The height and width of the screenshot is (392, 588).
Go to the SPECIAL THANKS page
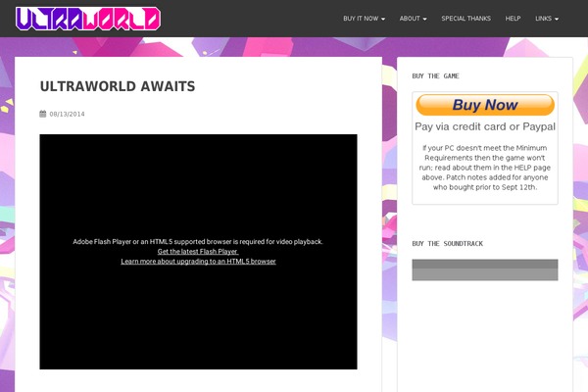[466, 19]
